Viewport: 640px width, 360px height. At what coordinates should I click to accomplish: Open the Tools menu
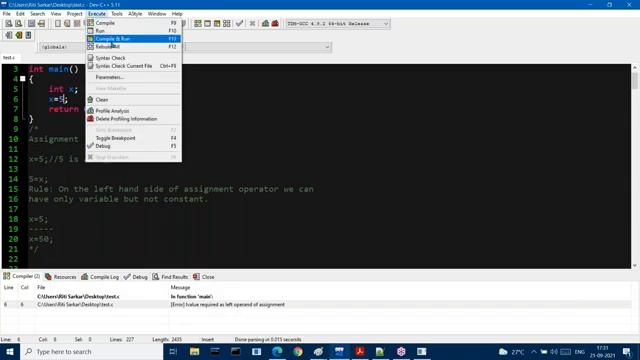tap(117, 14)
